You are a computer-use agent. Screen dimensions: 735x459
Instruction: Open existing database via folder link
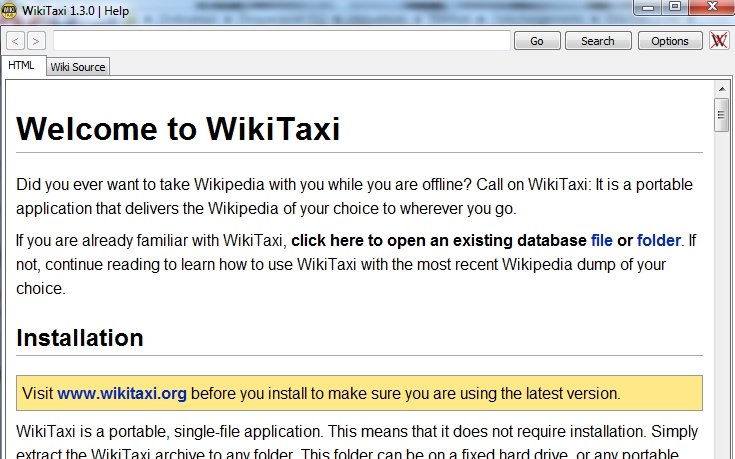pyautogui.click(x=659, y=241)
